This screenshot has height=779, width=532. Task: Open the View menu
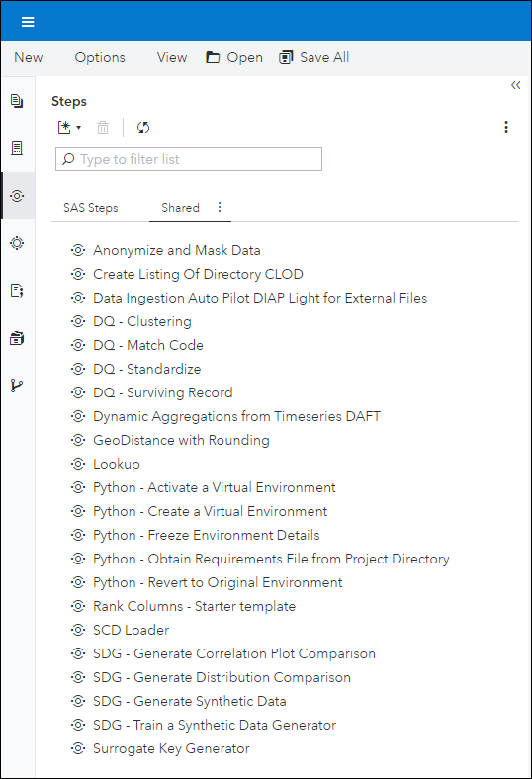coord(172,57)
